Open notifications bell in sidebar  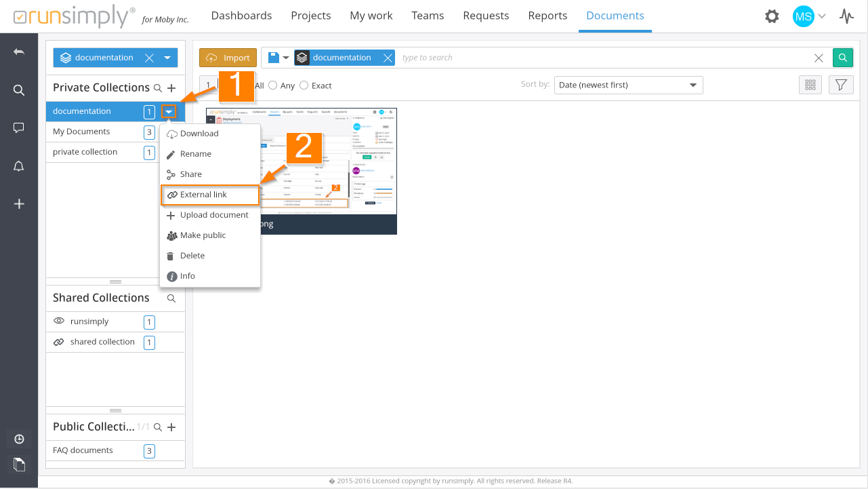tap(19, 167)
